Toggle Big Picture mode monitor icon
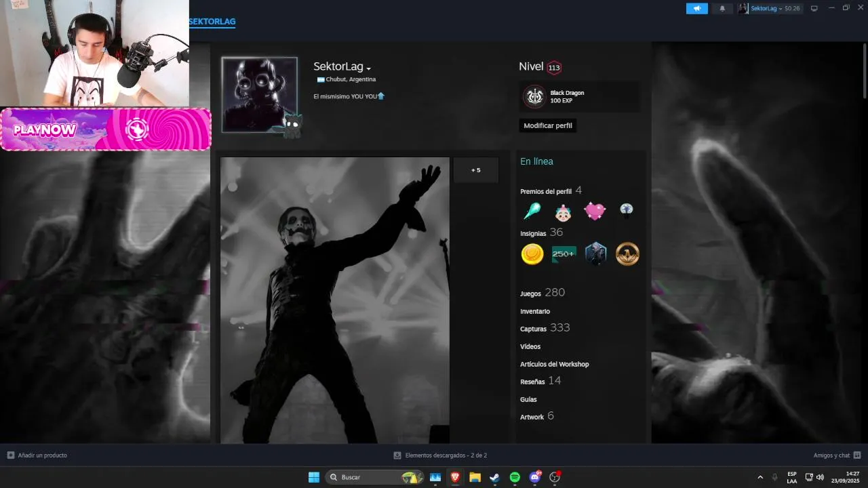Viewport: 868px width, 488px height. pyautogui.click(x=814, y=8)
